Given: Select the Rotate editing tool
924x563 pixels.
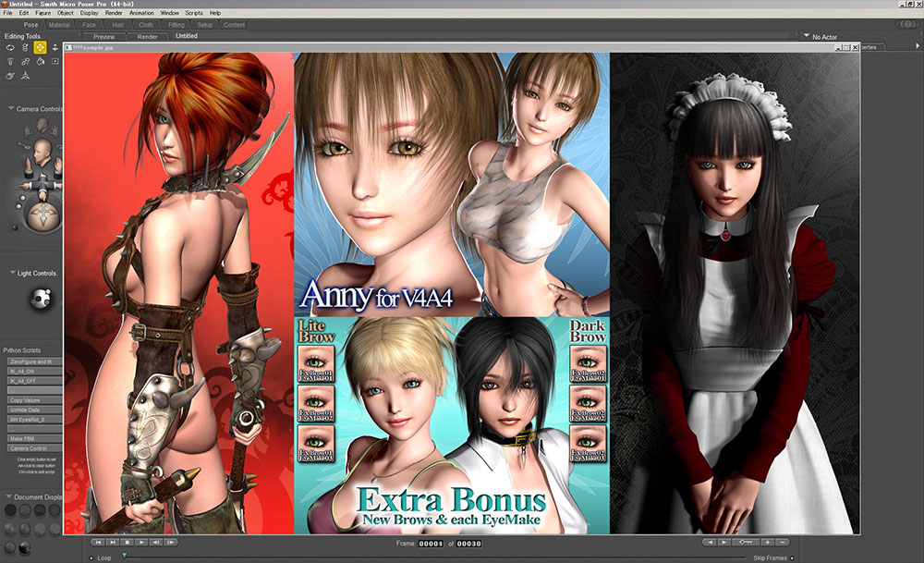Looking at the screenshot, I should click(x=10, y=48).
